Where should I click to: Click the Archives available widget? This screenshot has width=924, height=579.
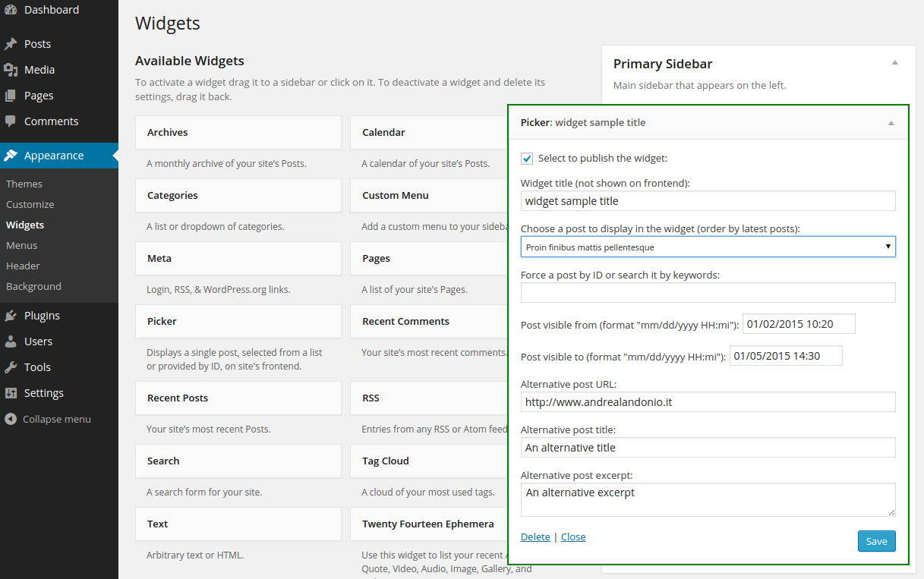click(238, 132)
